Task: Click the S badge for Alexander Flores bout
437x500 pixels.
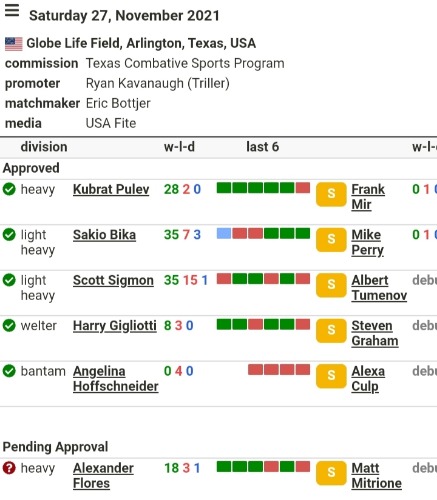Action: tap(331, 473)
